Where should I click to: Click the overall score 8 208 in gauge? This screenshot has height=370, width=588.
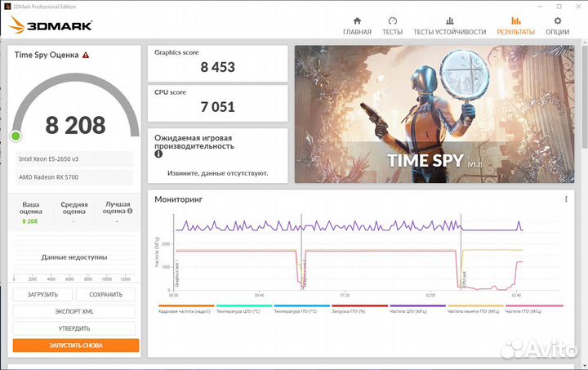[75, 125]
